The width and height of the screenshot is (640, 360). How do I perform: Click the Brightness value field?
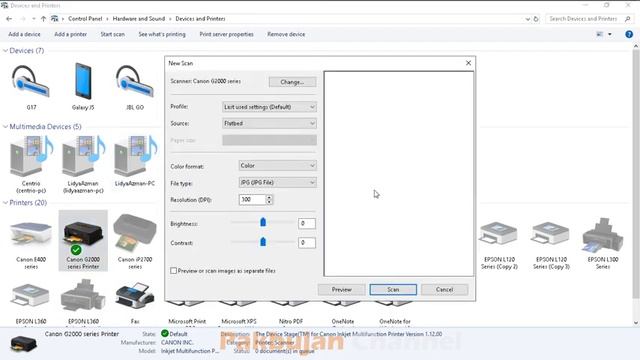click(x=307, y=223)
